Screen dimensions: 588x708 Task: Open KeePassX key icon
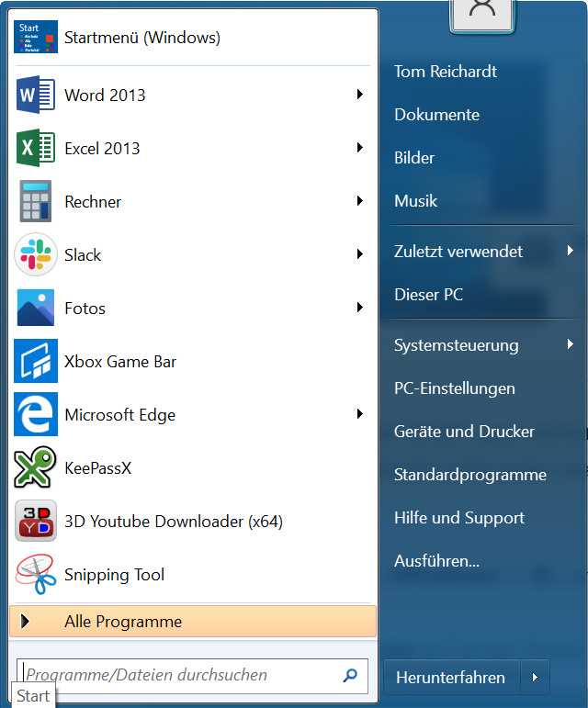click(x=35, y=467)
